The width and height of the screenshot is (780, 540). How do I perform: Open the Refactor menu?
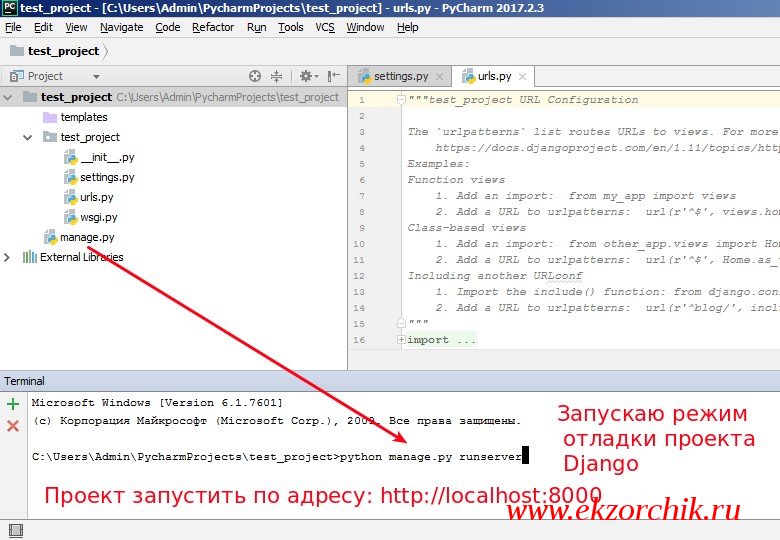coord(213,27)
